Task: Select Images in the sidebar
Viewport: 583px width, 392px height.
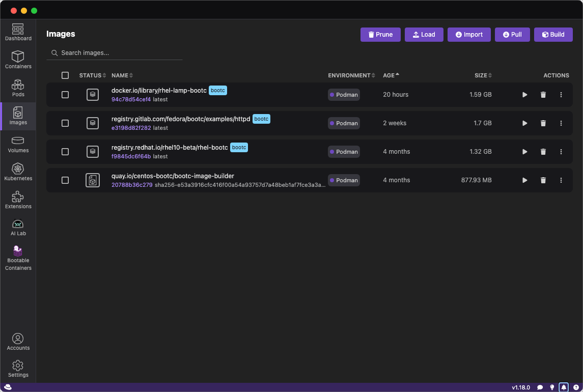Action: 18,116
